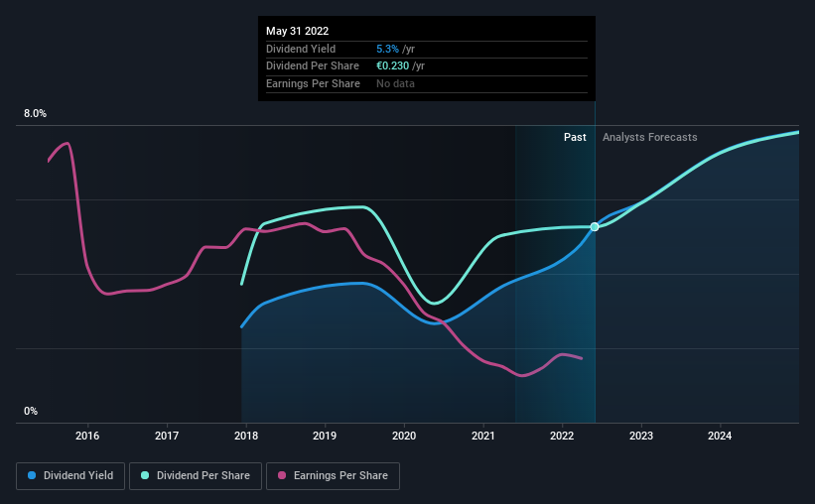Toggle the Earnings Per Share legend series

333,475
